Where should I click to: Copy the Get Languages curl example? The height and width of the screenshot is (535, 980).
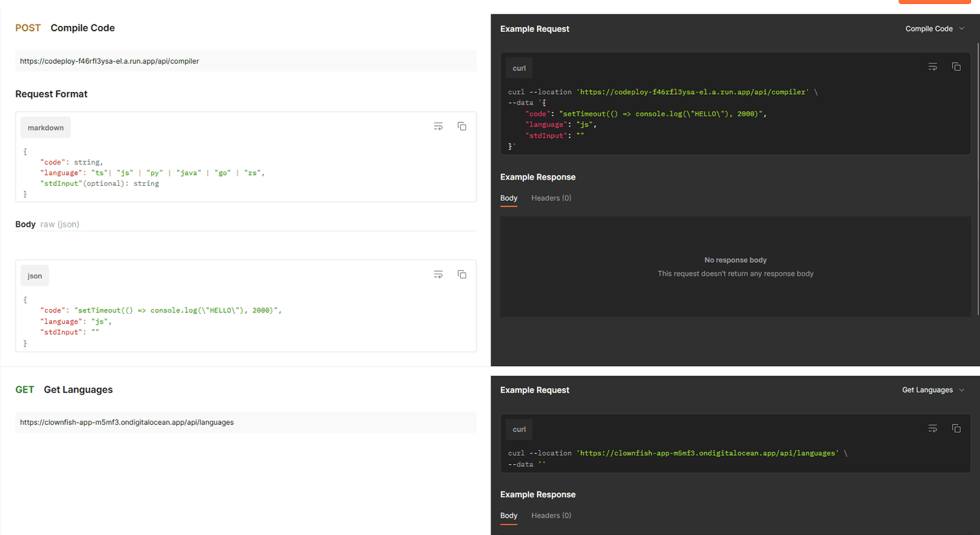[x=956, y=429]
